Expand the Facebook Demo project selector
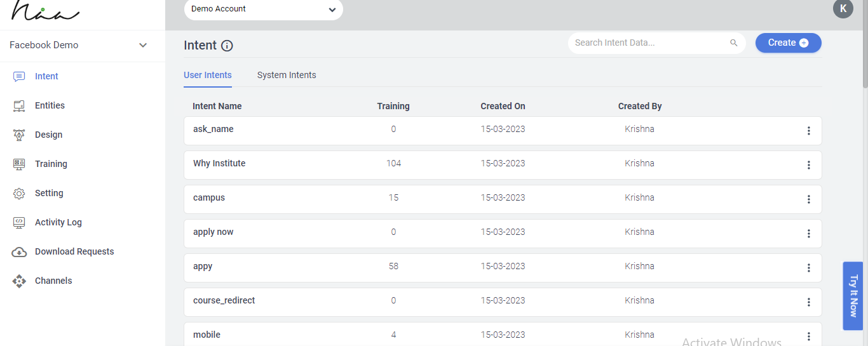This screenshot has height=346, width=868. tap(143, 45)
